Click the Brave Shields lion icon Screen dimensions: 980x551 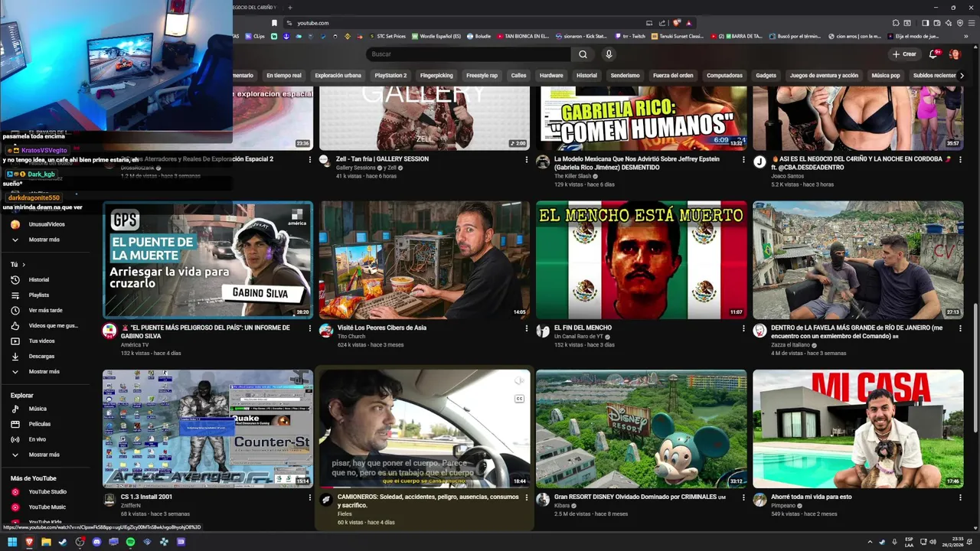[676, 23]
